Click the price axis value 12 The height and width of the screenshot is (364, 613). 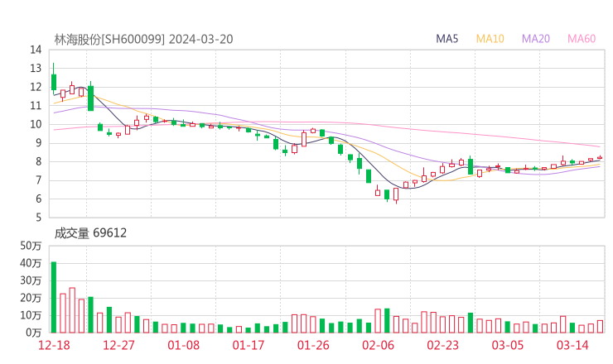coord(36,87)
